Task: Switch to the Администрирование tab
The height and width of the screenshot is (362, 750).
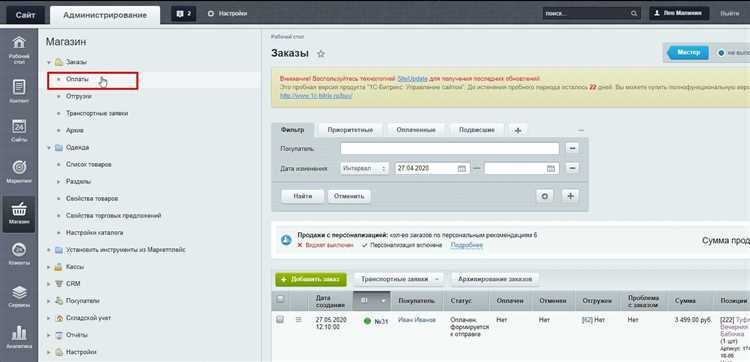Action: tap(105, 15)
